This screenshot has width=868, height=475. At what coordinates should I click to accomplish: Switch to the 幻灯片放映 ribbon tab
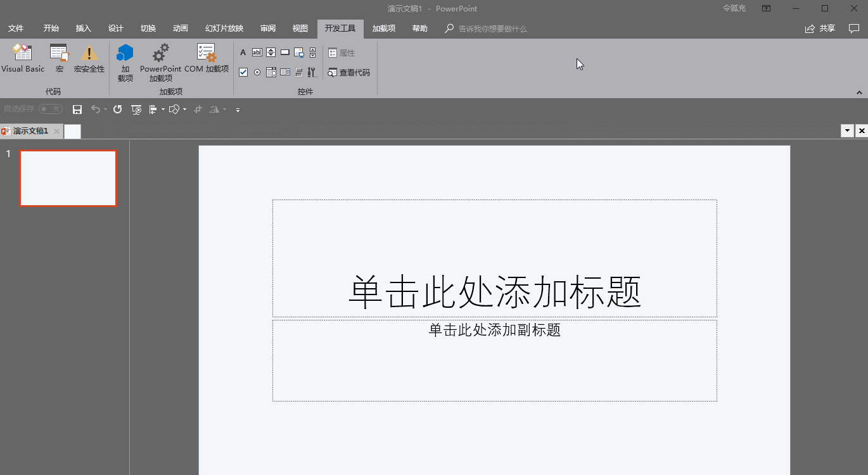pos(223,28)
